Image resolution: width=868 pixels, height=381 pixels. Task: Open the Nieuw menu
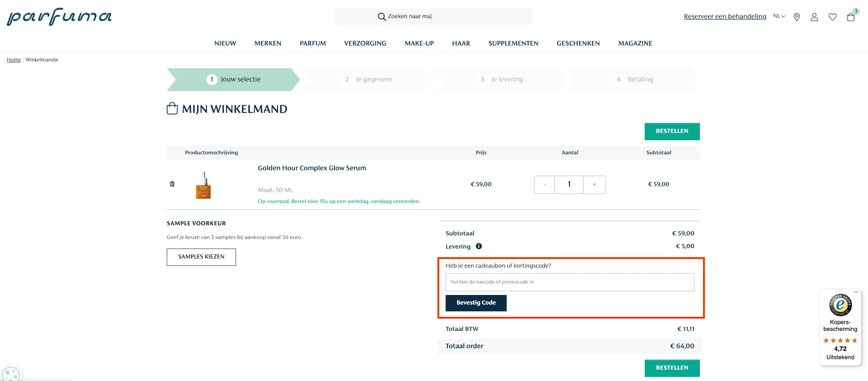click(x=226, y=43)
